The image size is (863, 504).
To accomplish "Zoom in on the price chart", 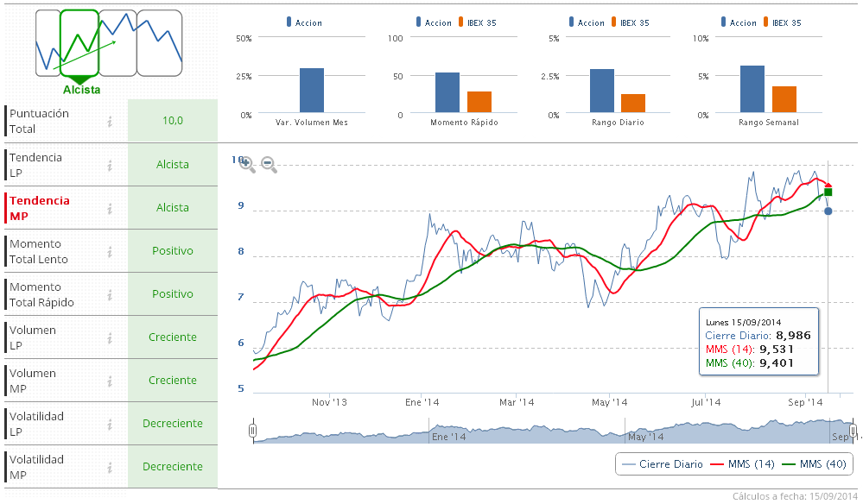I will coord(247,164).
